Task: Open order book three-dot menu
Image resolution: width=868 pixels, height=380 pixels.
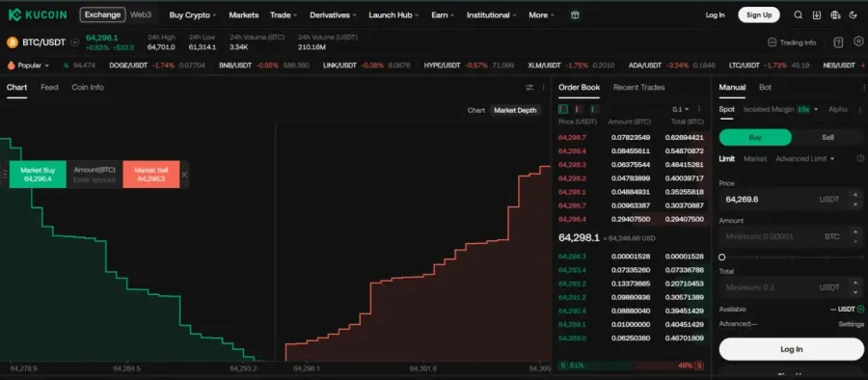Action: point(699,109)
